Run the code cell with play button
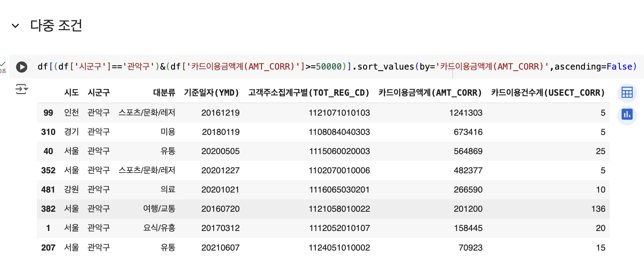 click(x=22, y=67)
